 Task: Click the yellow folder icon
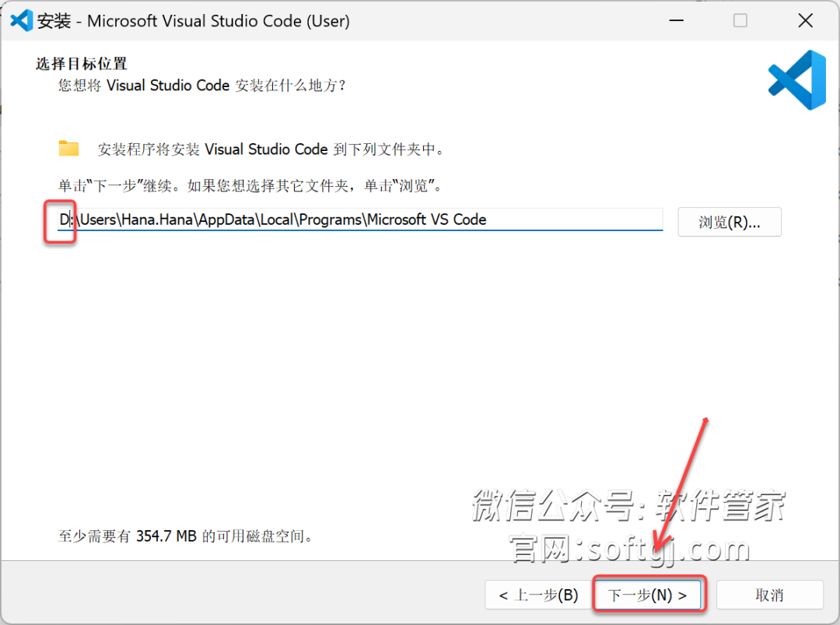[x=68, y=149]
